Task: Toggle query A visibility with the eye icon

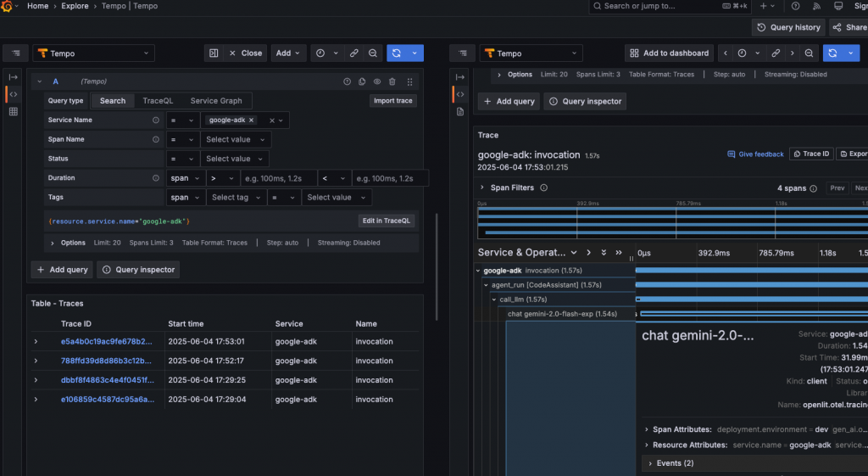Action: coord(378,81)
